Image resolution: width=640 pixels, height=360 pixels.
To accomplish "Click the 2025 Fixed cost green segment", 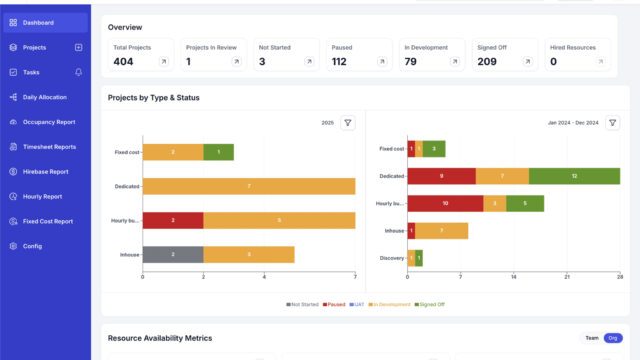I will coord(219,152).
